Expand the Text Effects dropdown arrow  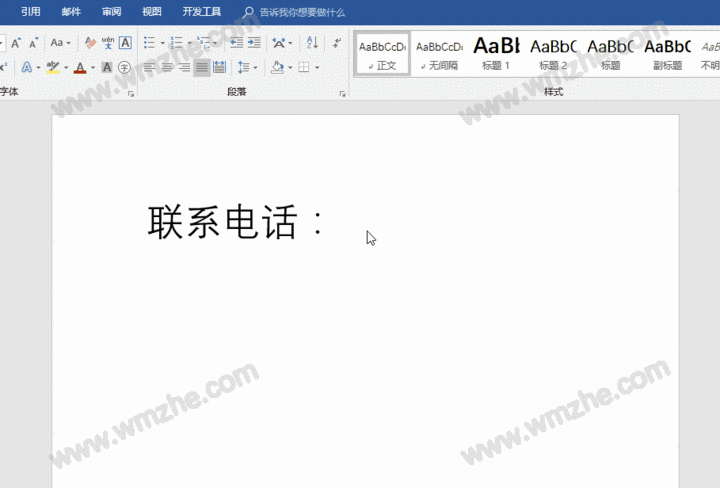coord(38,68)
